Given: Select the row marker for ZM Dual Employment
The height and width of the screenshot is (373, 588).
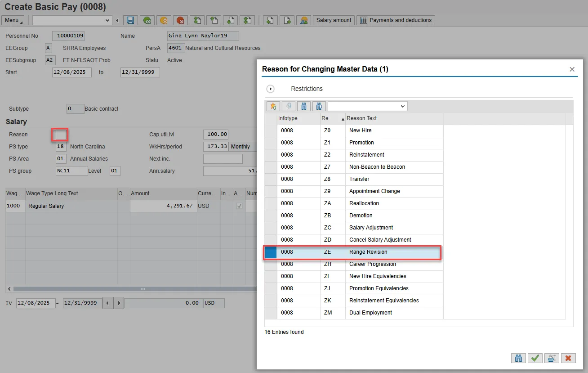Looking at the screenshot, I should [271, 313].
